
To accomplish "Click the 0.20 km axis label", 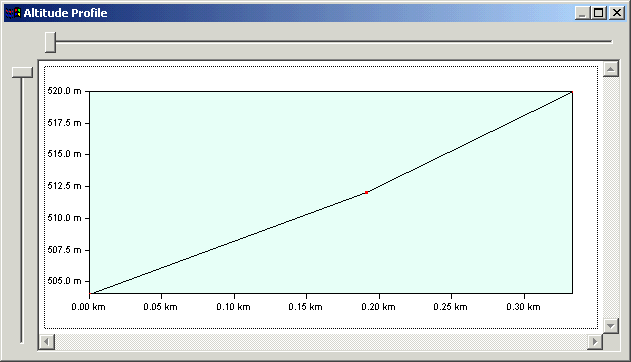I will (378, 307).
